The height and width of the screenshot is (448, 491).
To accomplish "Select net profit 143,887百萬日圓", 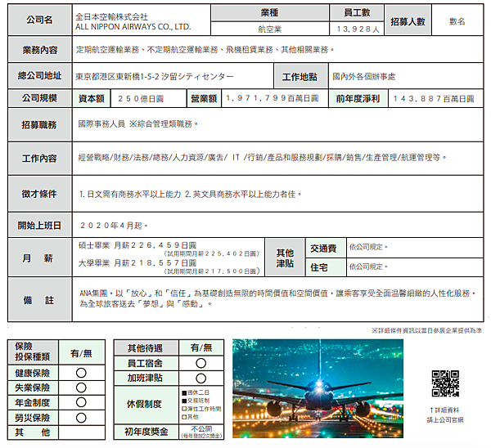I will (x=434, y=99).
